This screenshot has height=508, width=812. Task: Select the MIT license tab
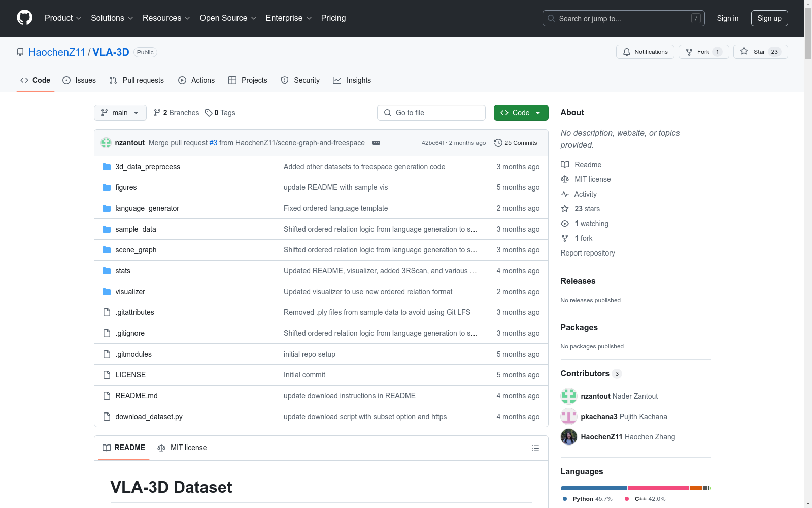pyautogui.click(x=182, y=448)
